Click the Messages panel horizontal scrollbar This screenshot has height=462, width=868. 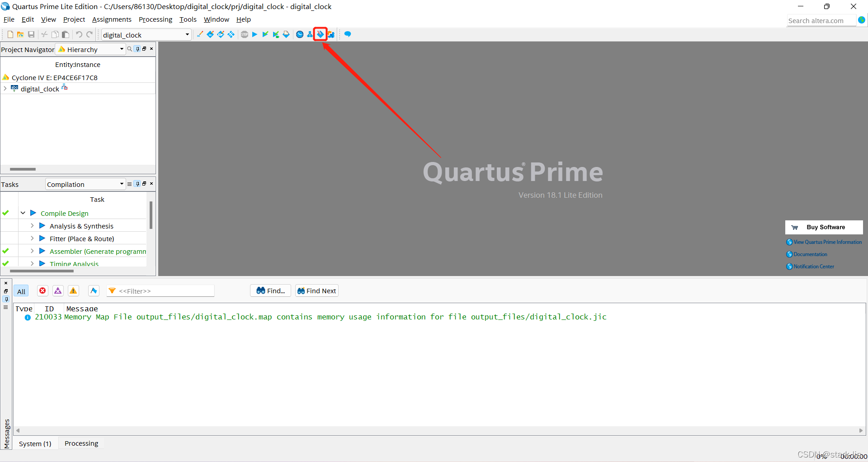439,430
